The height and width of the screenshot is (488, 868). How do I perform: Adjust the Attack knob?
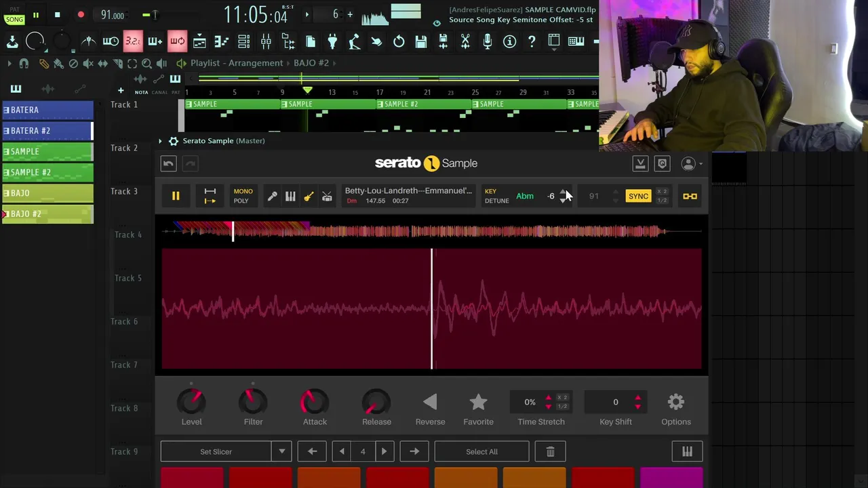pyautogui.click(x=315, y=402)
